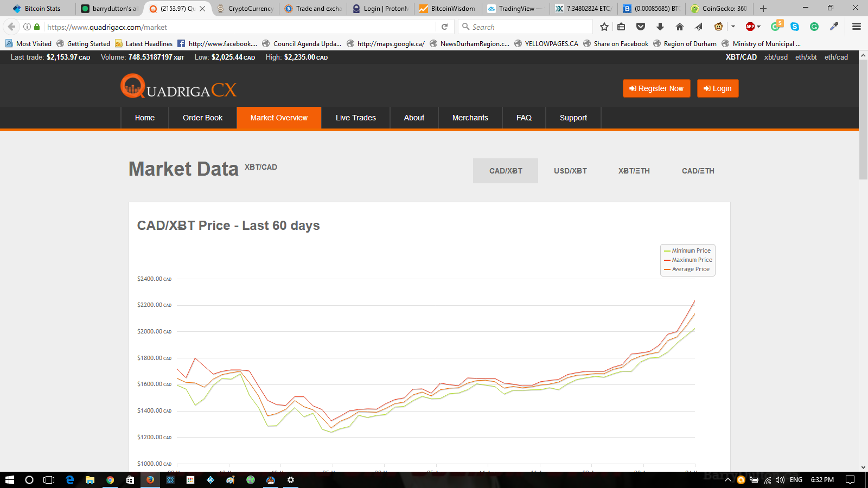868x488 pixels.
Task: Select the XBT/CAD ticker link
Action: (x=741, y=57)
